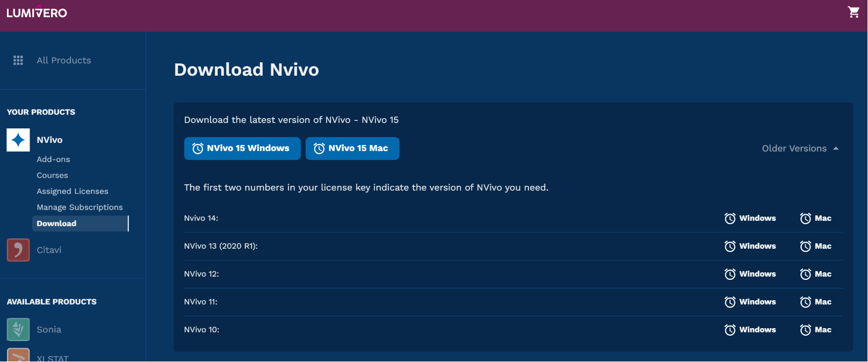Click the "Download Nvivo" page heading
This screenshot has height=362, width=868.
pyautogui.click(x=247, y=70)
